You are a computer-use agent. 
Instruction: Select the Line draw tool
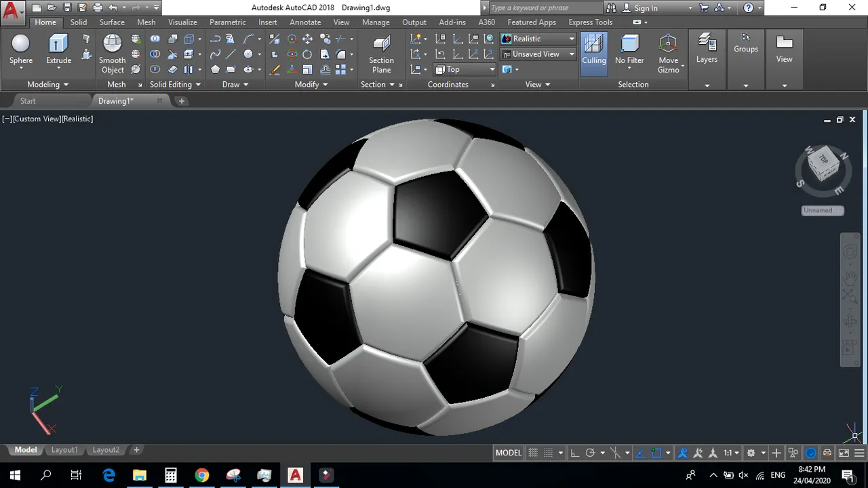231,54
